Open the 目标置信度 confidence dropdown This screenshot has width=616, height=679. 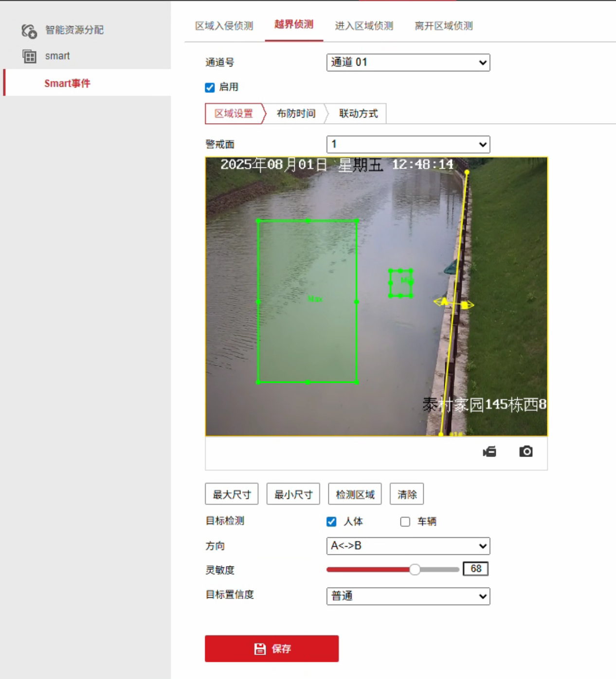(x=408, y=596)
